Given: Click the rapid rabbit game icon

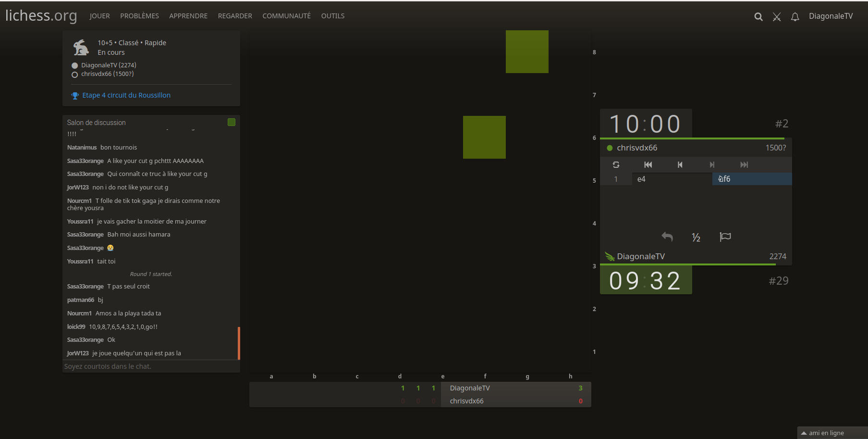Looking at the screenshot, I should (81, 47).
